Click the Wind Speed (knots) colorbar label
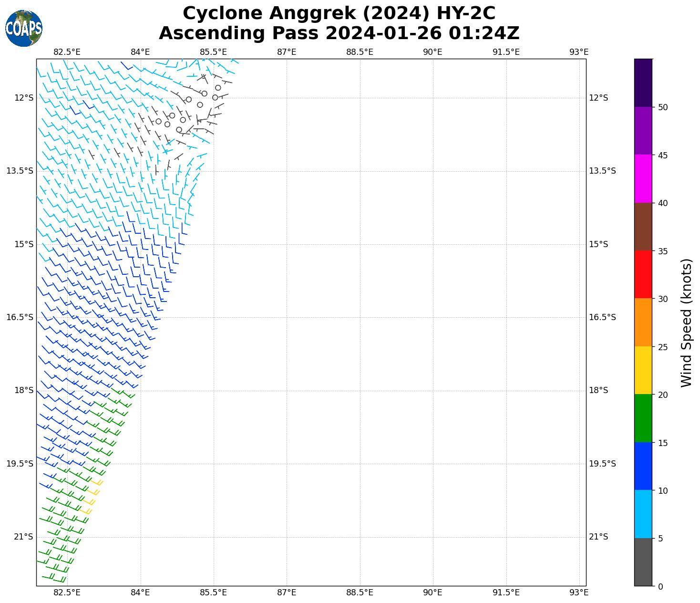This screenshot has width=700, height=603. [686, 322]
